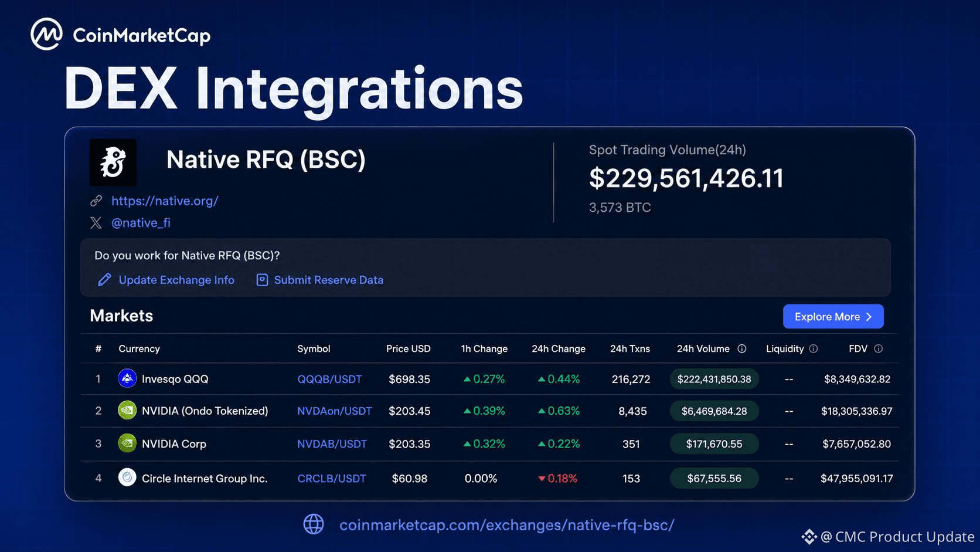Select the Circle Internet Group Inc. name
This screenshot has height=552, width=980.
pos(205,478)
